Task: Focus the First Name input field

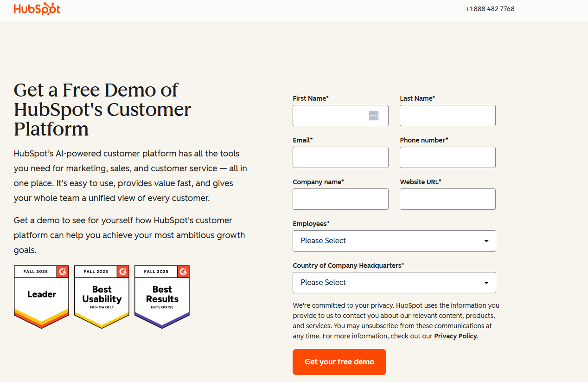Action: point(330,116)
